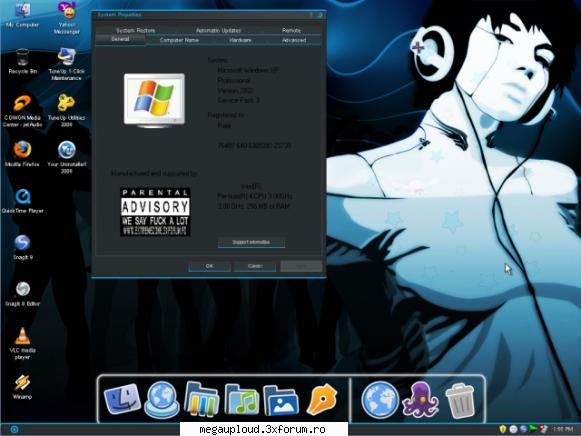This screenshot has width=581, height=436.
Task: Click the yellow shield tray icon
Action: (x=503, y=429)
